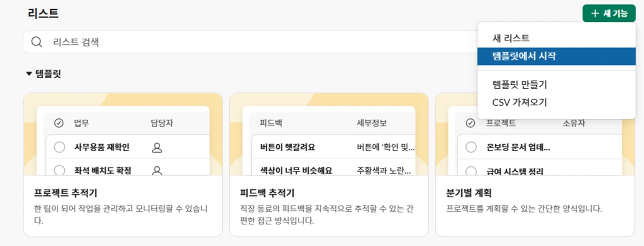Image resolution: width=644 pixels, height=246 pixels.
Task: Select 새 리스트 from the menu
Action: pos(511,38)
